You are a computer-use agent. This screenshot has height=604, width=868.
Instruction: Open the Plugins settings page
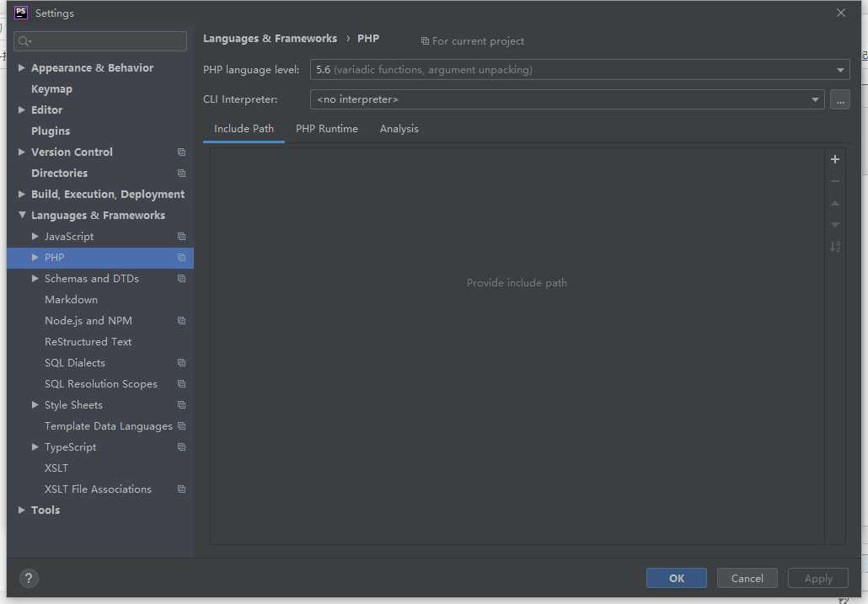point(51,131)
